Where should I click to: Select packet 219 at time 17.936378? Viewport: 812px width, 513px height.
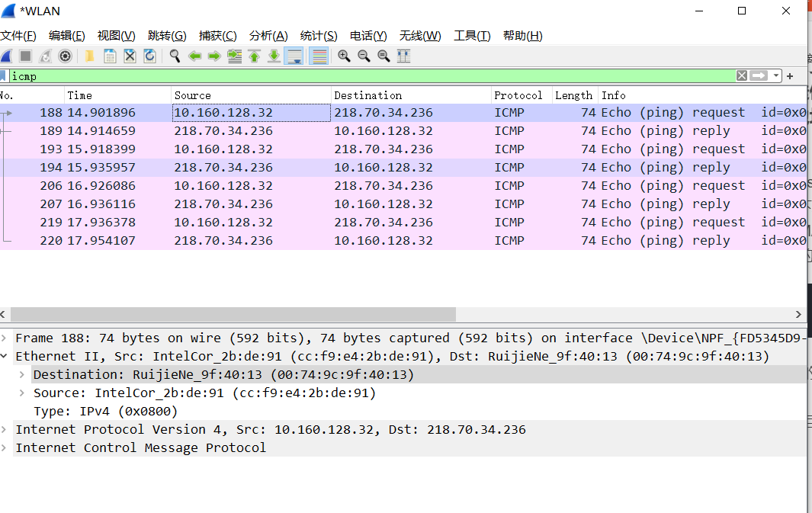[403, 222]
